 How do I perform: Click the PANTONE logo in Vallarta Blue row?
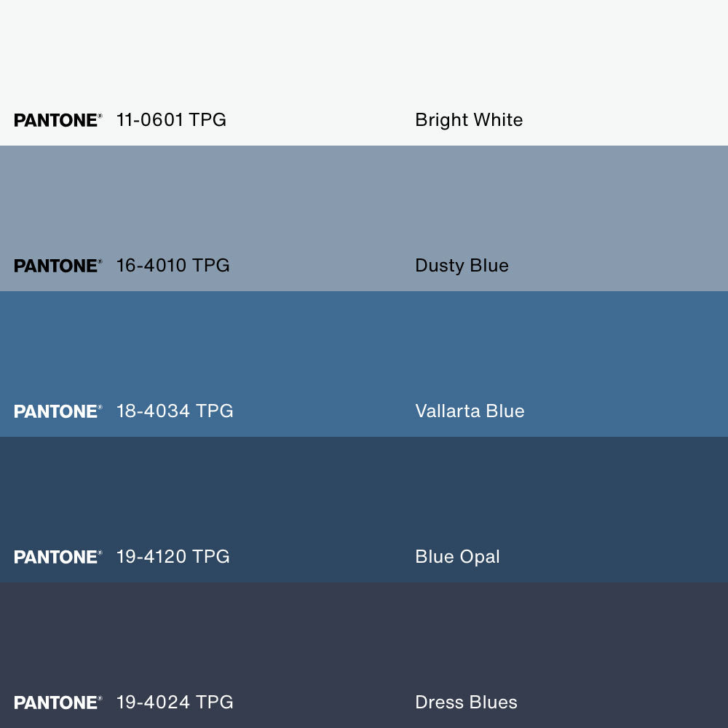click(58, 411)
